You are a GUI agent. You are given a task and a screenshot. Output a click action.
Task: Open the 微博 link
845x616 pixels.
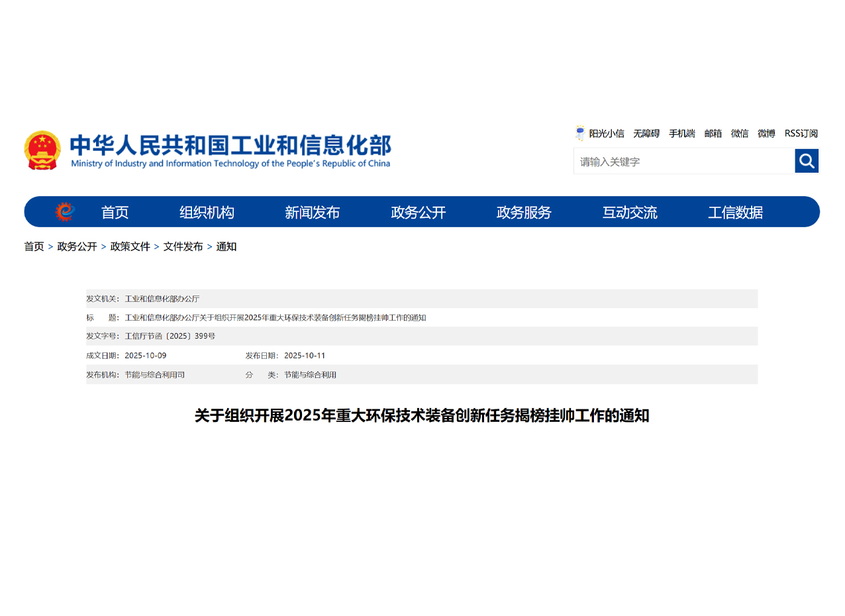[x=766, y=133]
